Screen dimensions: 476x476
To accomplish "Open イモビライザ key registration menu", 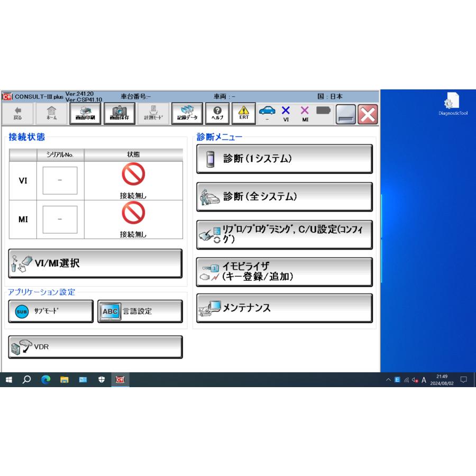I will pyautogui.click(x=284, y=272).
